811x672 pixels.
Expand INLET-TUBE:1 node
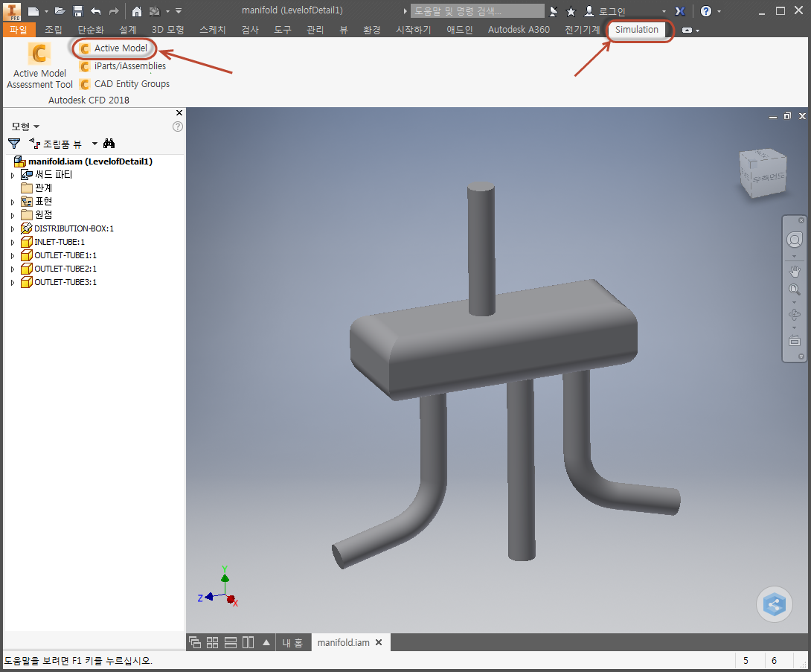13,242
